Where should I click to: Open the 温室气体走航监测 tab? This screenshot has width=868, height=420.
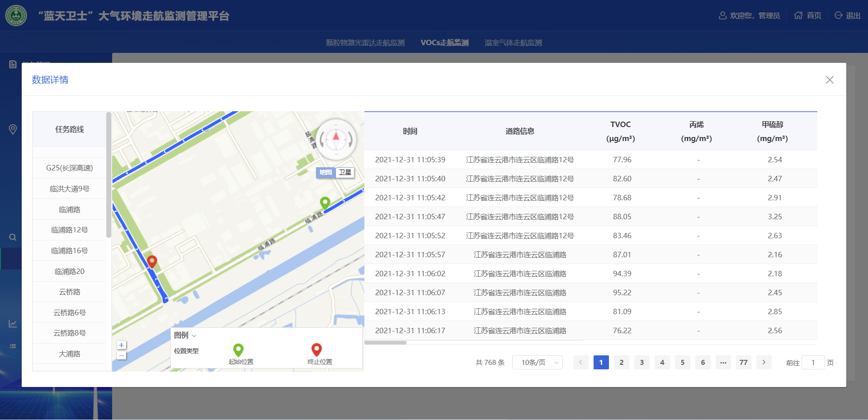tap(513, 42)
